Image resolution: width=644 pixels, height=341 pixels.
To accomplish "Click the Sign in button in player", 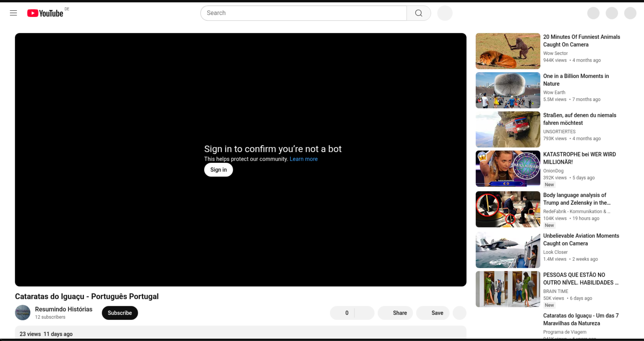I will point(219,170).
